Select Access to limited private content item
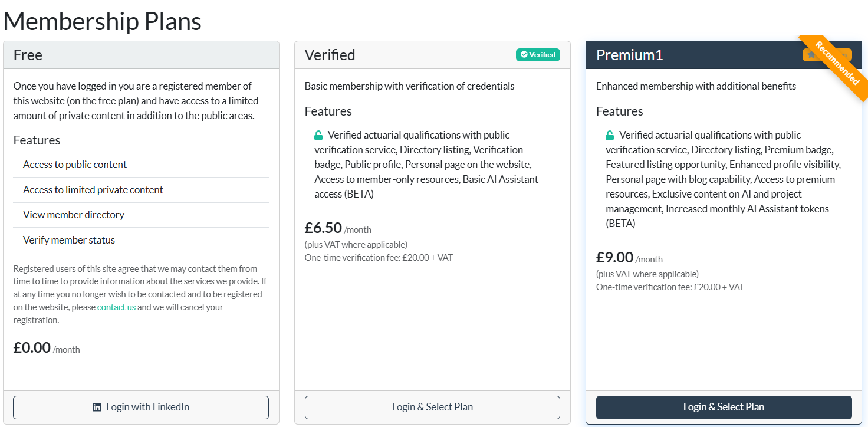868x427 pixels. (x=141, y=190)
